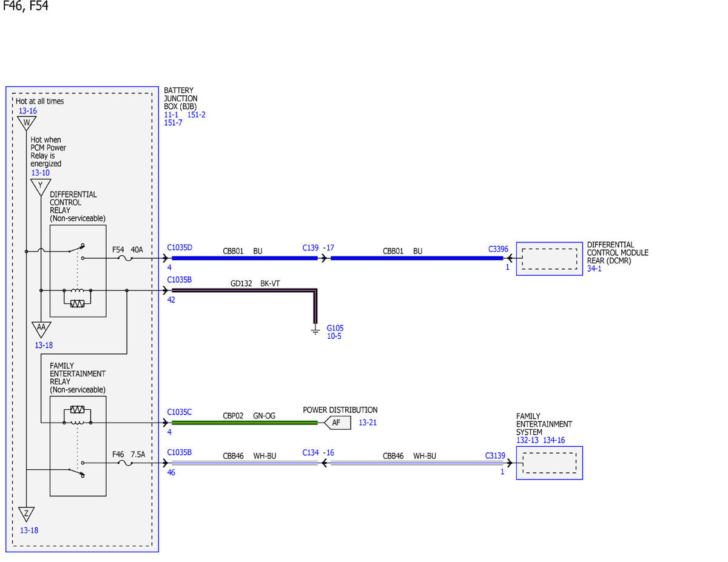Click the C139 connector label

point(311,248)
